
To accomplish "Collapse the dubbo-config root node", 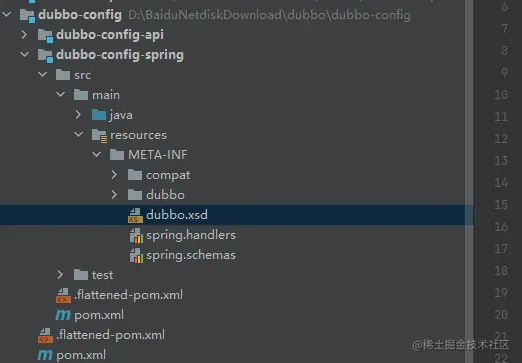I will point(7,14).
